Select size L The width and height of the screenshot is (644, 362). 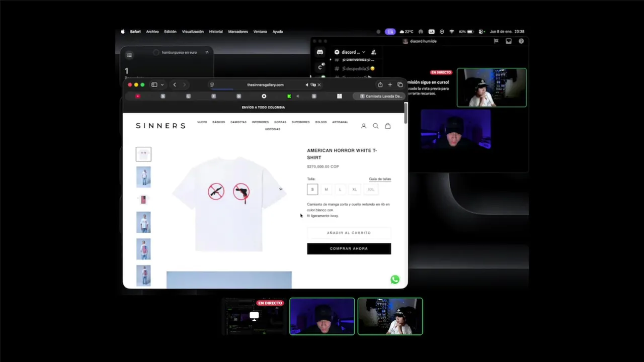point(340,190)
